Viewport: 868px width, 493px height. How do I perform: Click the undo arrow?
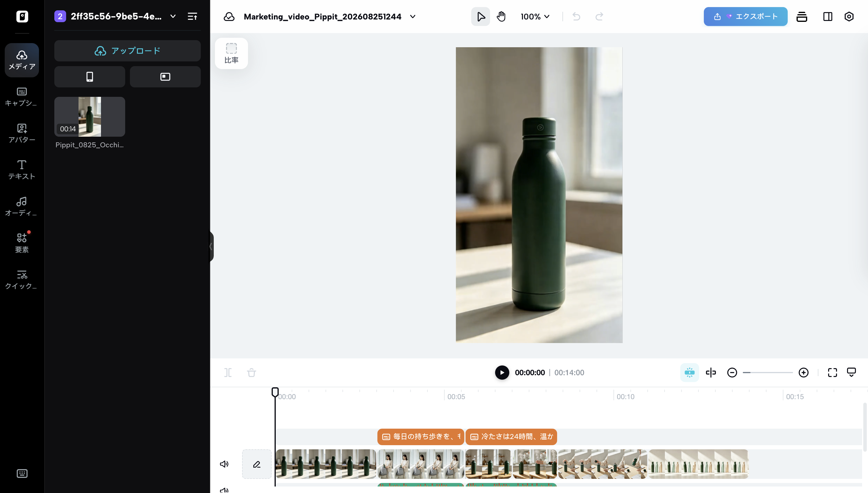[576, 17]
